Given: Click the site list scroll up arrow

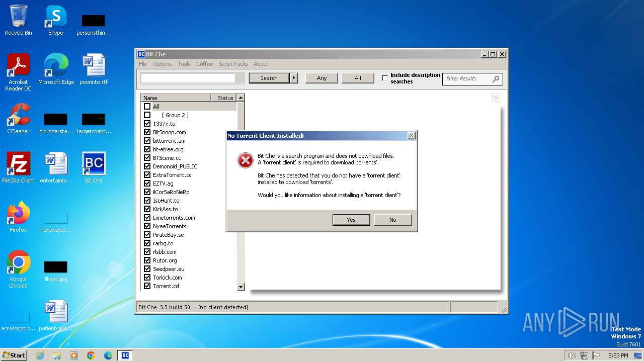Looking at the screenshot, I should point(240,98).
